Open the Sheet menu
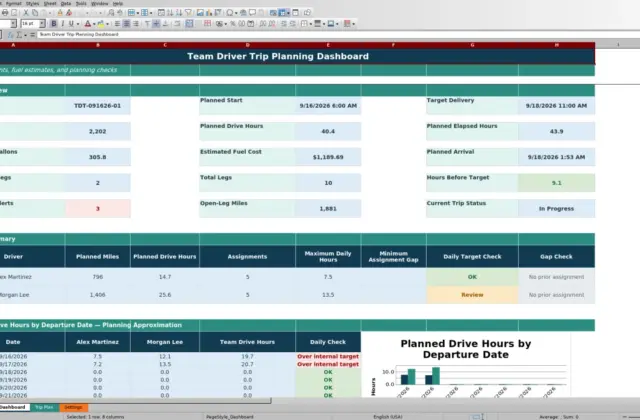 (x=50, y=3)
